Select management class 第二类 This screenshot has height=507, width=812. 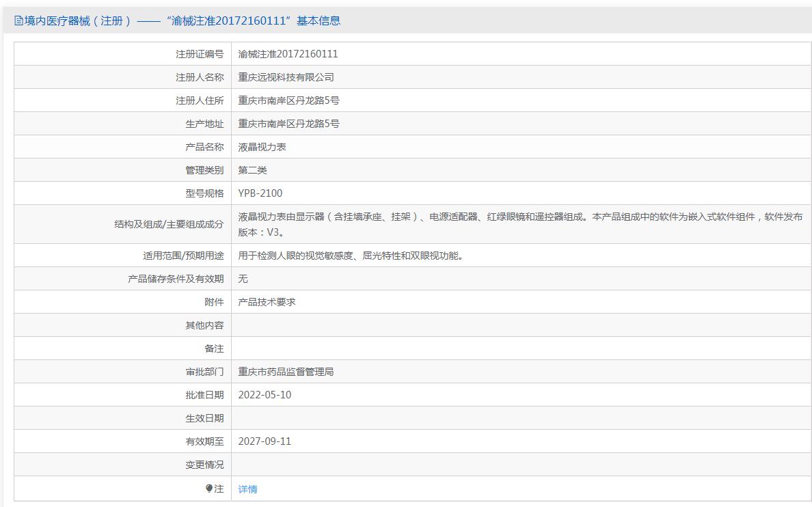[x=253, y=170]
